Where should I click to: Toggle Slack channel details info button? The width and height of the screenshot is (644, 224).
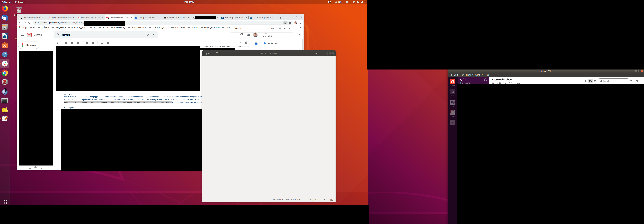coord(591,81)
